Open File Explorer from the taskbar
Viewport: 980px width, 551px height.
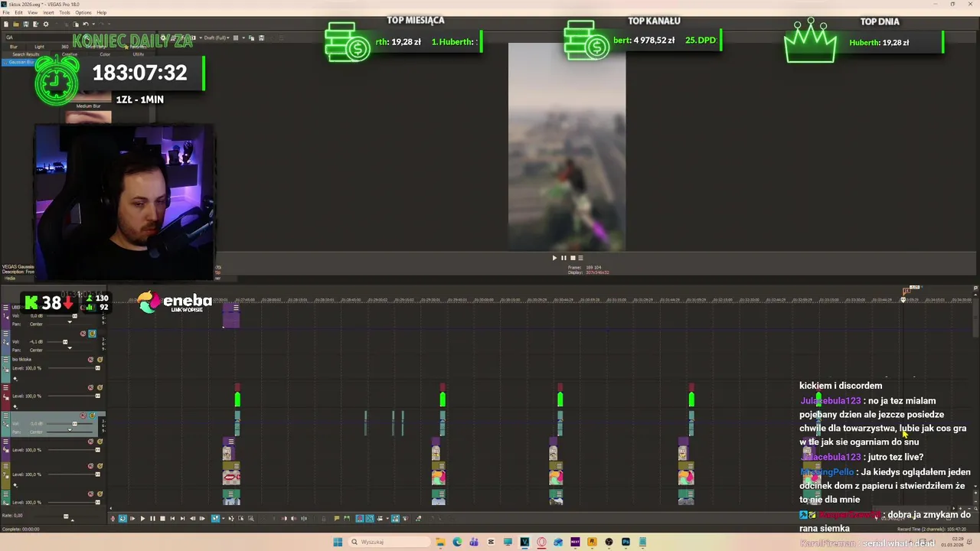point(440,542)
